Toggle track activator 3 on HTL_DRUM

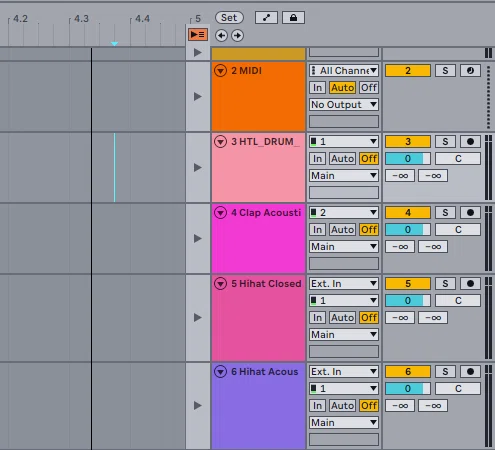[408, 142]
